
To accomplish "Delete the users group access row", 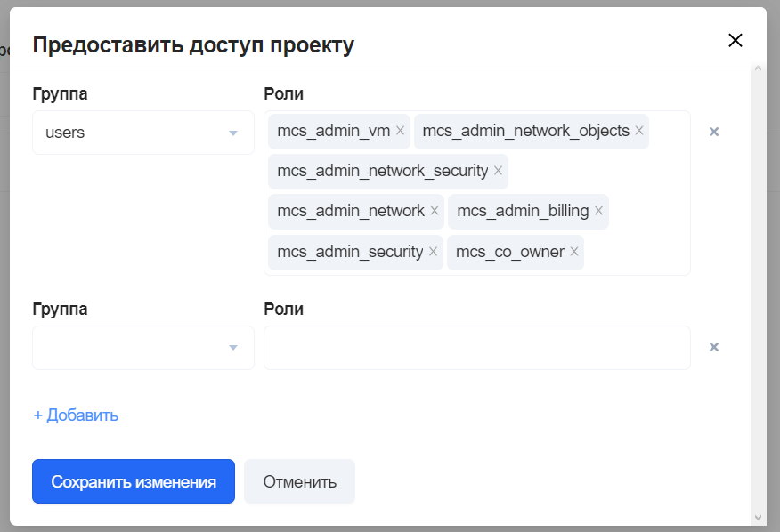I will click(714, 132).
